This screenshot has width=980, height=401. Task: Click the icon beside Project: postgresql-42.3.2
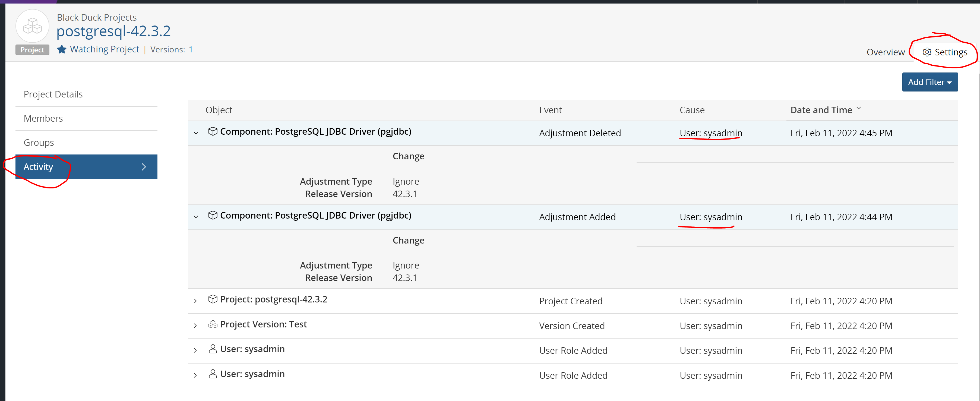[213, 299]
